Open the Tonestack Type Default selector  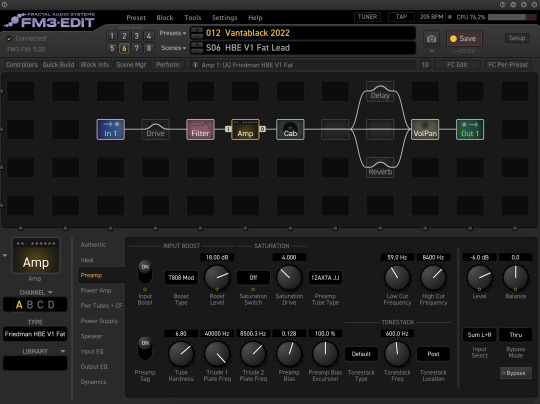(x=361, y=354)
